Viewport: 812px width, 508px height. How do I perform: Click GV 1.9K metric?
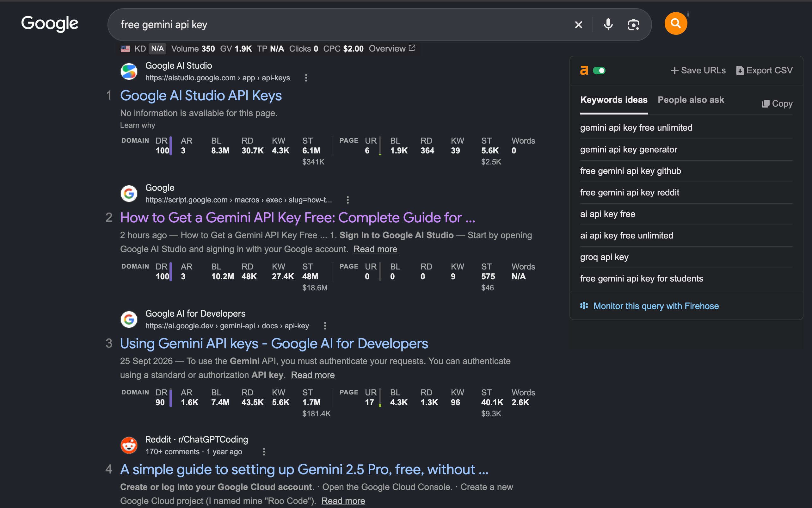tap(236, 49)
